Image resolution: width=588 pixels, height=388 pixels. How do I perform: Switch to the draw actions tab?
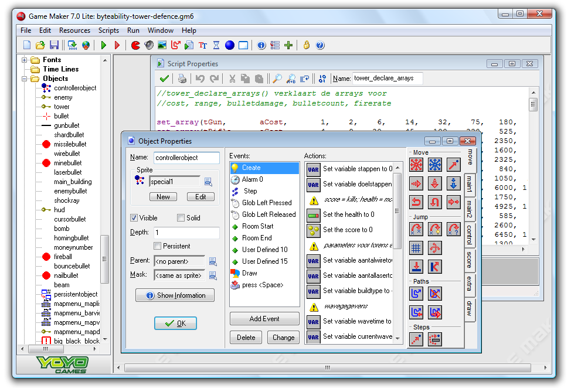[x=470, y=308]
